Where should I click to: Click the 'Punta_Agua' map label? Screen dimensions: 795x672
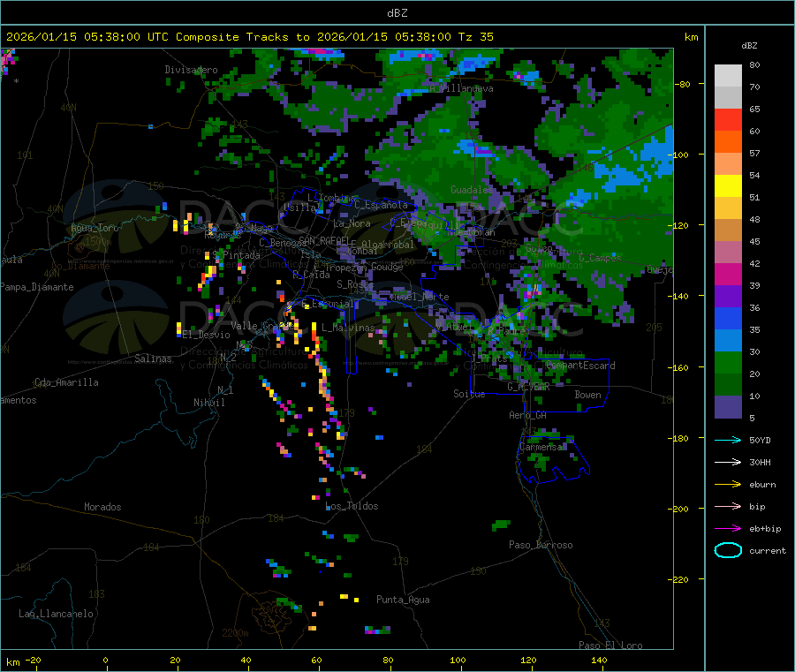click(403, 600)
